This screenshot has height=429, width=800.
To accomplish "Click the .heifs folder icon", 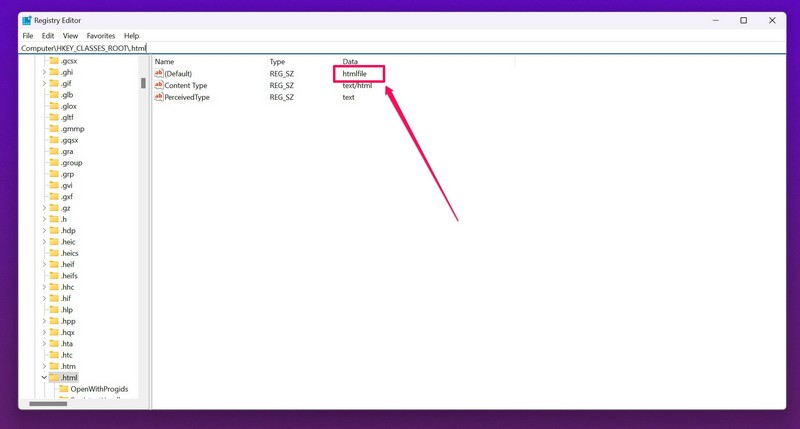I will (54, 275).
